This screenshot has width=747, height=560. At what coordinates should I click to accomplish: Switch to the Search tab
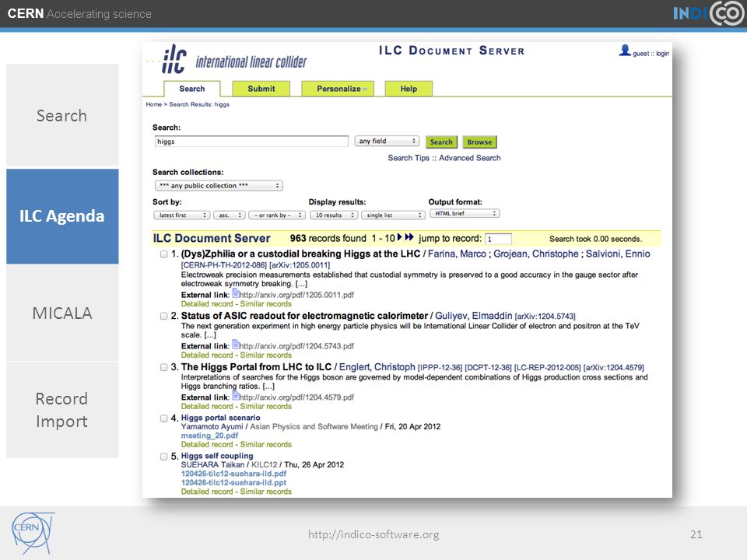(192, 89)
